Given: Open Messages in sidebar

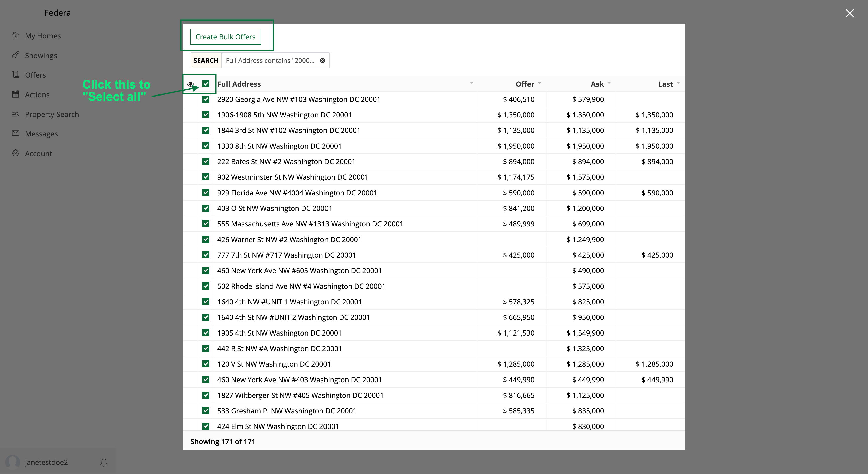Looking at the screenshot, I should pyautogui.click(x=41, y=134).
